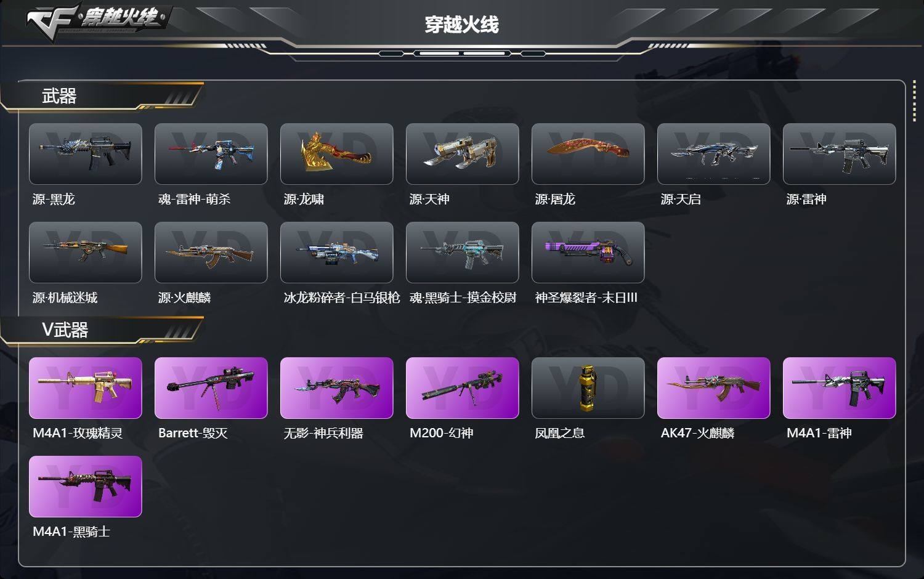
Task: Click the 魂·黑骑士-摸金校尉 rifle icon
Action: coord(463,253)
